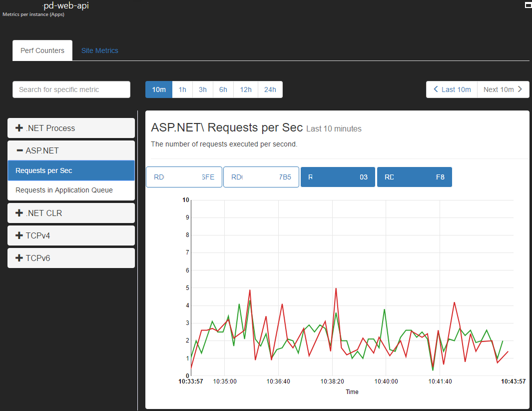
Task: Click the 10:33:57 start time label
Action: pyautogui.click(x=191, y=381)
